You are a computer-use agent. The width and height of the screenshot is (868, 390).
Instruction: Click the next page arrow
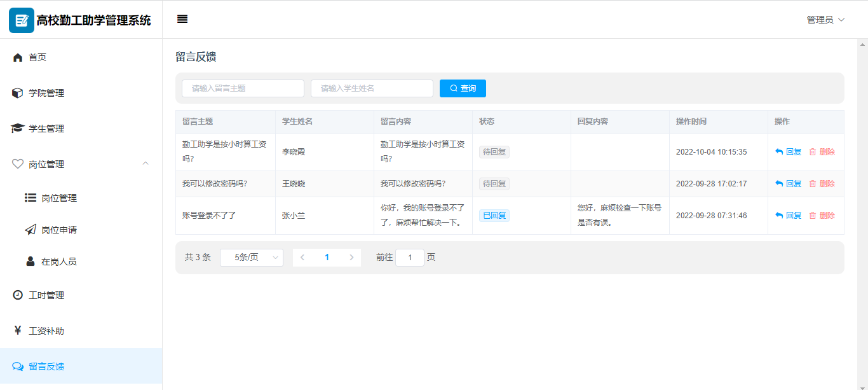(351, 258)
